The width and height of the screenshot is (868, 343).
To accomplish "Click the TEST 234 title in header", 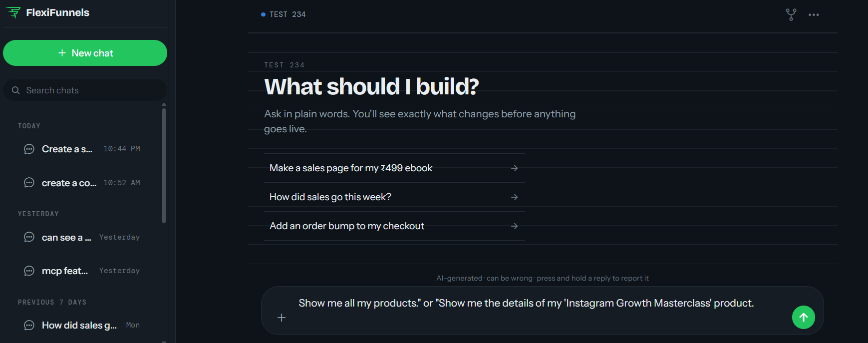I will pyautogui.click(x=288, y=14).
